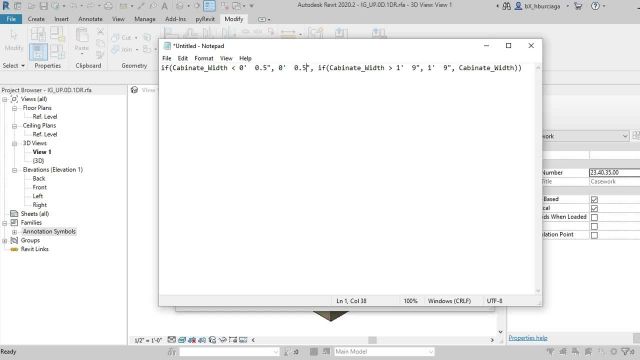Screen dimensions: 640x360
Task: Click the search binoculars icon in title bar
Action: (507, 6)
